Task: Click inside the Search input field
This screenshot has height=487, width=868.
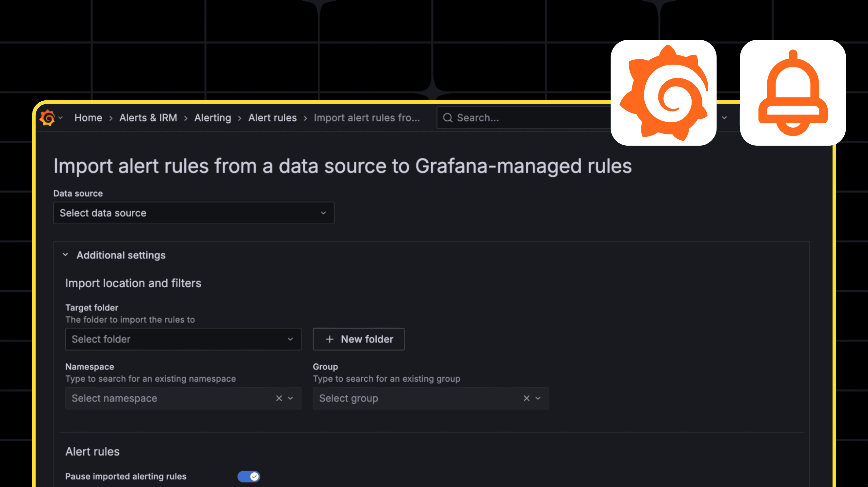Action: [505, 118]
